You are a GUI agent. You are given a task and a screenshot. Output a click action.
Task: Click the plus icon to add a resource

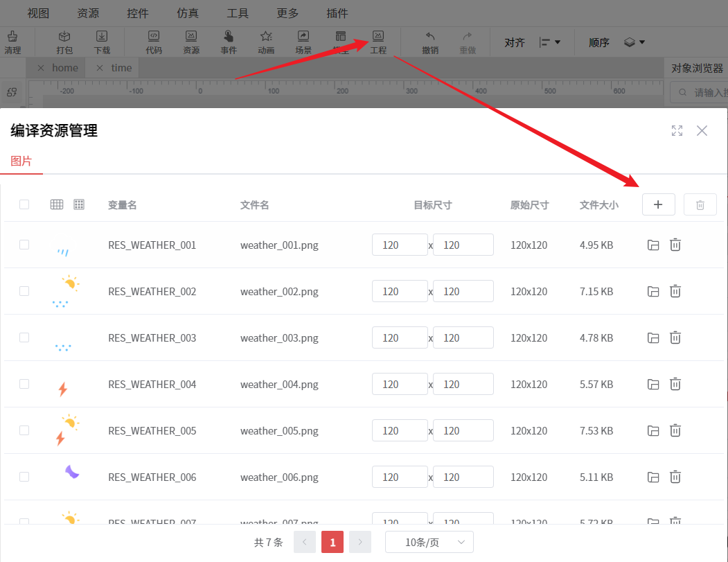click(658, 204)
